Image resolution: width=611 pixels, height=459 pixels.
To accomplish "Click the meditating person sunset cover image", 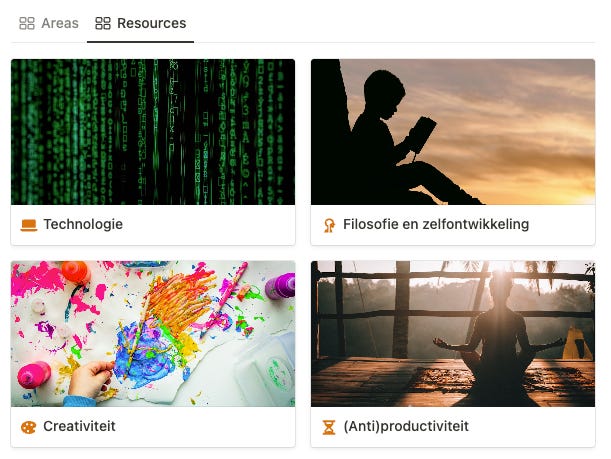I will click(453, 334).
